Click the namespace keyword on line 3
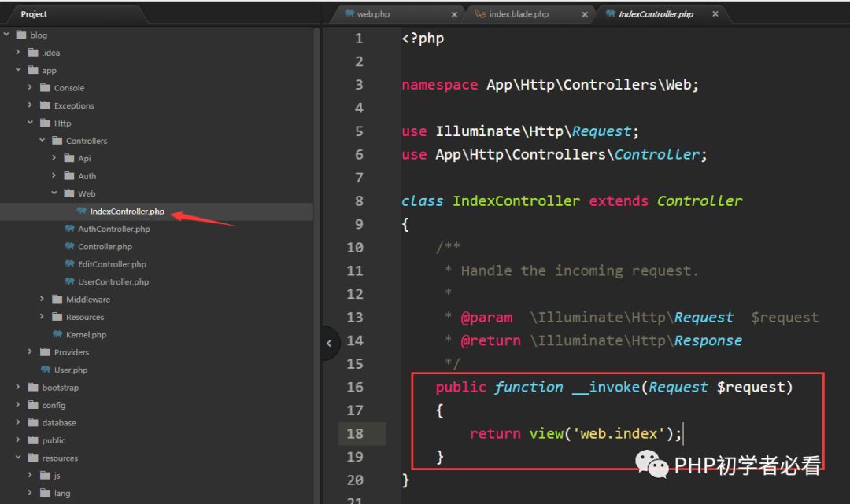Screen dimensions: 850x504 (440, 85)
